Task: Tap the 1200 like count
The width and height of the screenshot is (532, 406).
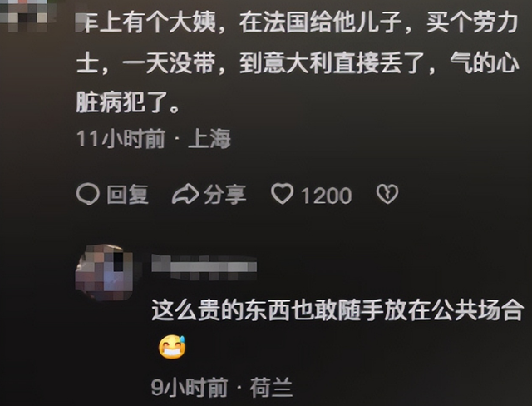Action: point(327,196)
